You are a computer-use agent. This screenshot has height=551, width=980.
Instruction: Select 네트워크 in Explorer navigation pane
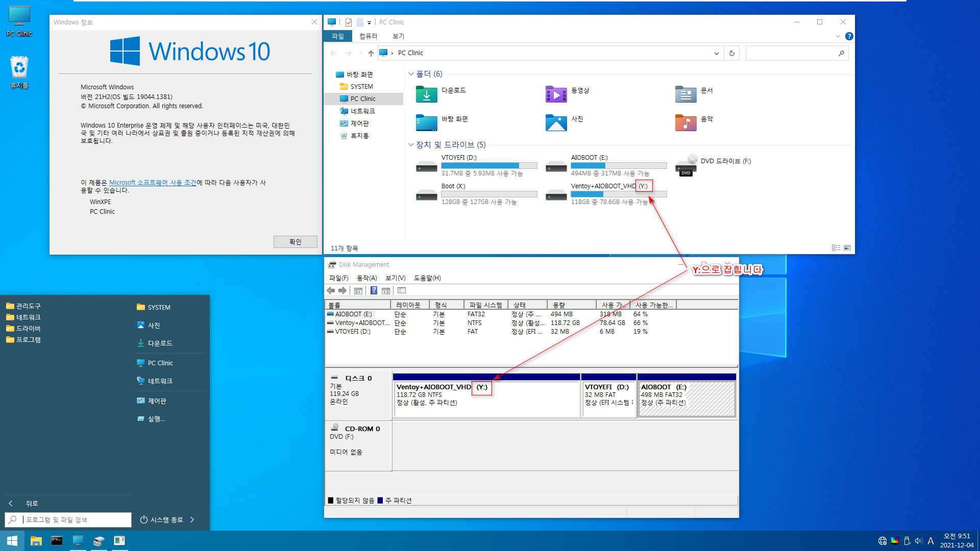coord(362,111)
